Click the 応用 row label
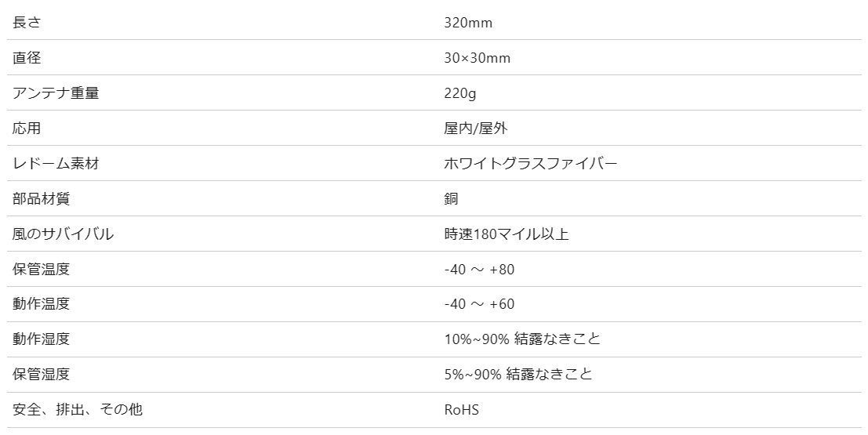The width and height of the screenshot is (868, 435). click(27, 129)
